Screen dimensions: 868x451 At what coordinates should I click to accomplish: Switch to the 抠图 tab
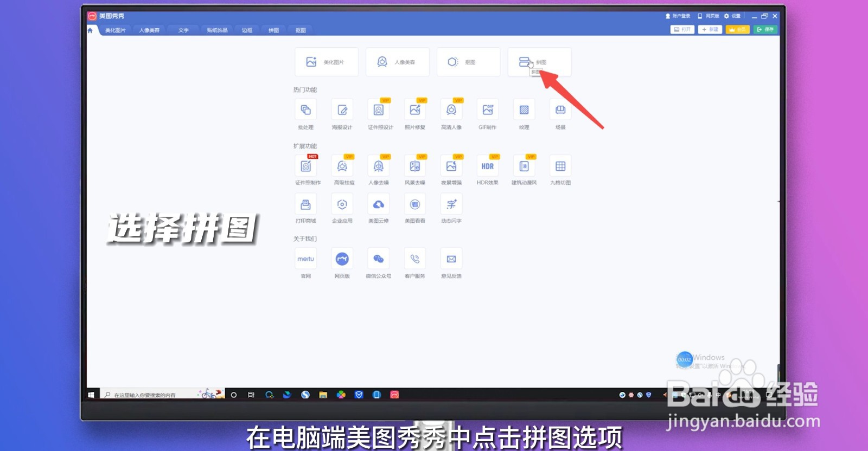tap(301, 30)
